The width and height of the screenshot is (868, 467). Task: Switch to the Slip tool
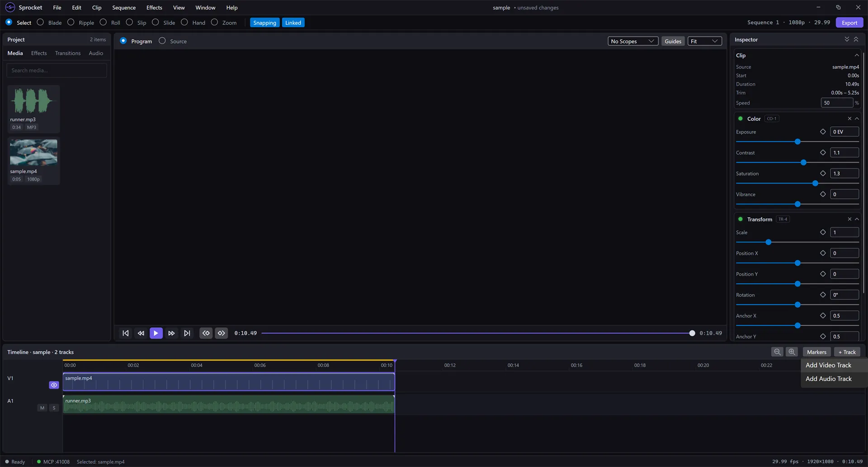(x=136, y=23)
